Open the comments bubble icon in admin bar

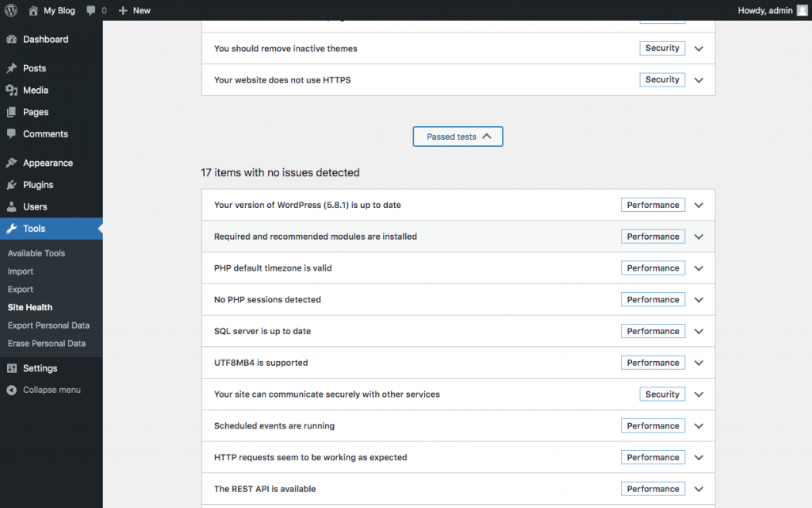[x=91, y=10]
